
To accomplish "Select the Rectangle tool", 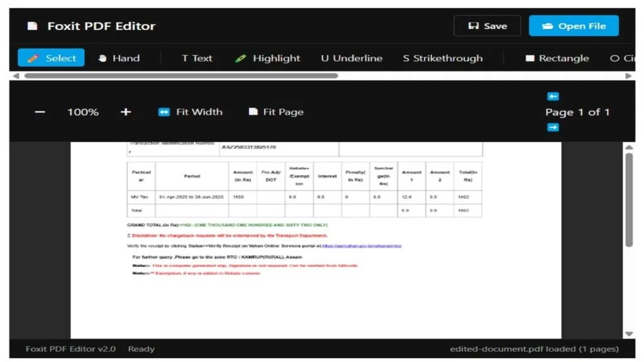I will [x=557, y=58].
